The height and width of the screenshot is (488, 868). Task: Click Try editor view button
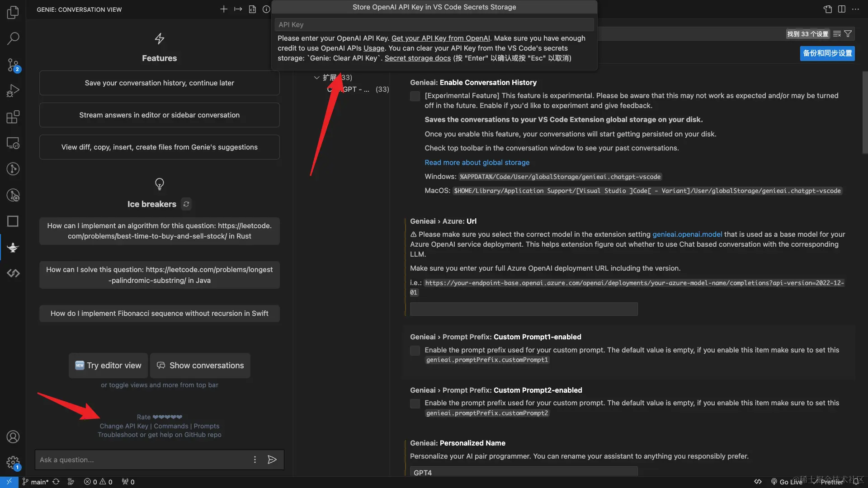pyautogui.click(x=108, y=365)
